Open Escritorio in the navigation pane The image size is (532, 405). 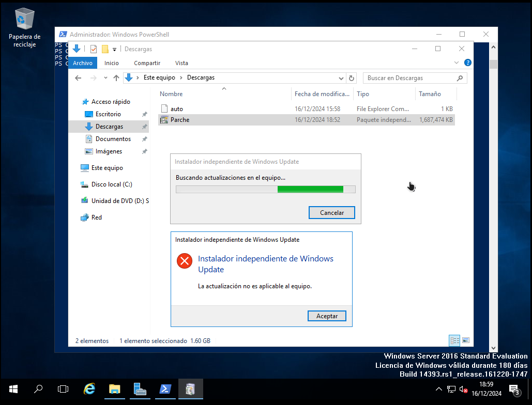108,114
